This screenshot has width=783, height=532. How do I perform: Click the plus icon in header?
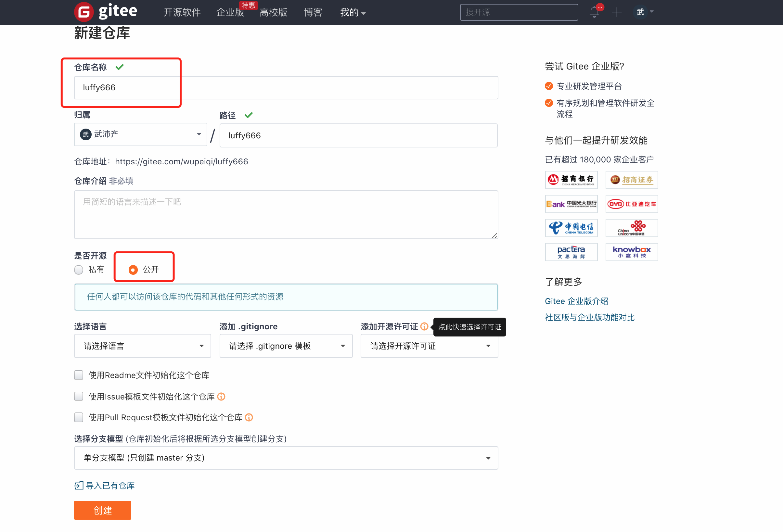point(617,12)
